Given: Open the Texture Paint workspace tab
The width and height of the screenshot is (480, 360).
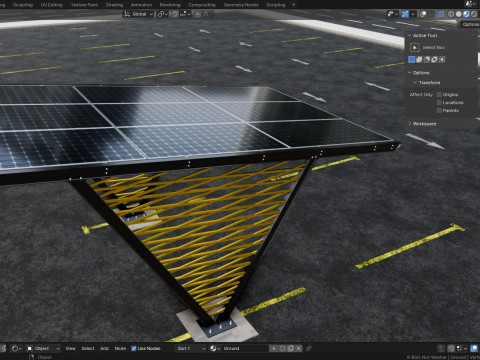Looking at the screenshot, I should tap(84, 5).
